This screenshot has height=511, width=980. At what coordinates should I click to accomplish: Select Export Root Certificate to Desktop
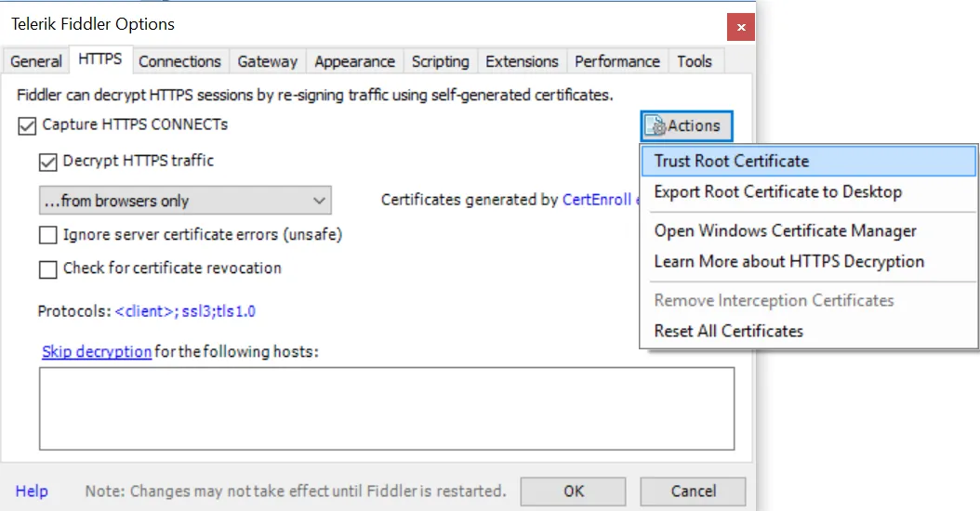[x=808, y=191]
